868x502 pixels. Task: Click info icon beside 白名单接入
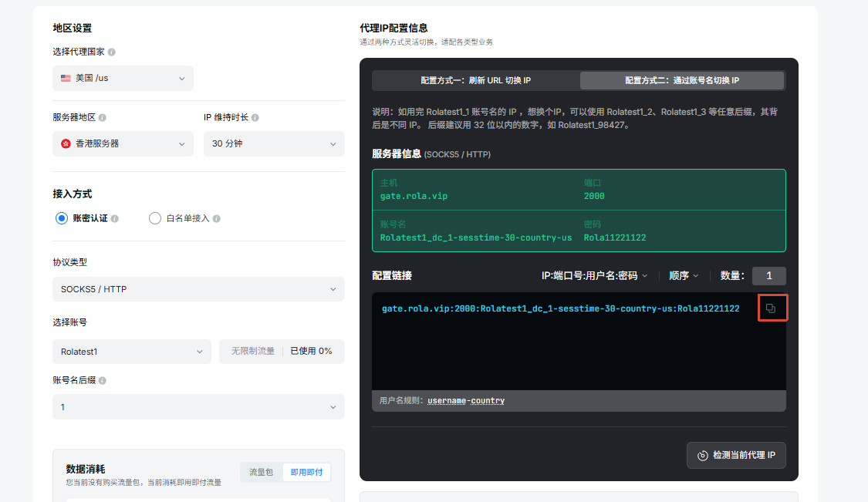[x=217, y=219]
